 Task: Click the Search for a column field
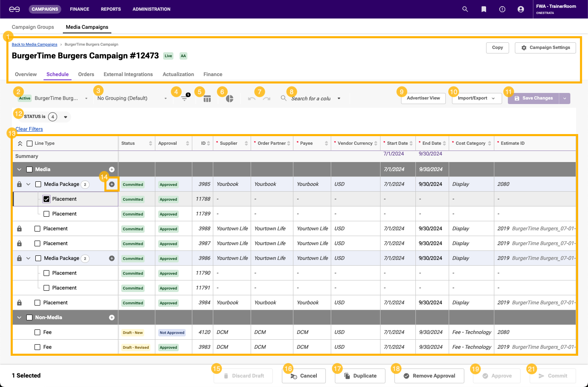(x=311, y=98)
